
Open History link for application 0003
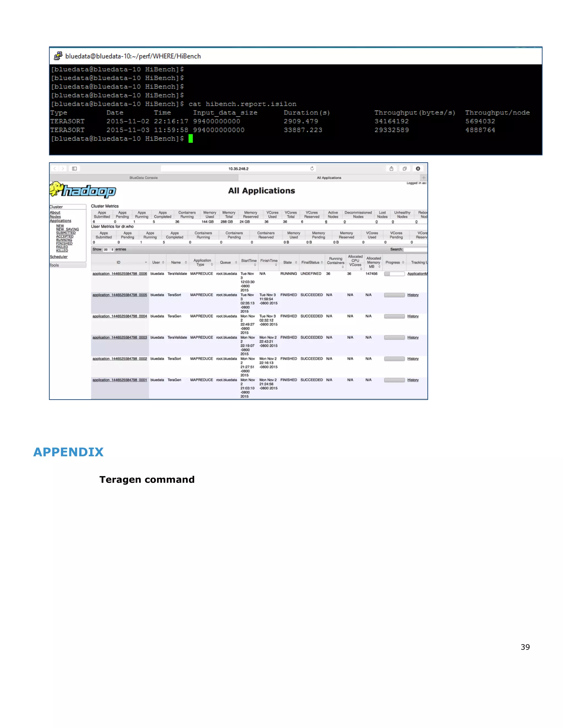[x=413, y=337]
